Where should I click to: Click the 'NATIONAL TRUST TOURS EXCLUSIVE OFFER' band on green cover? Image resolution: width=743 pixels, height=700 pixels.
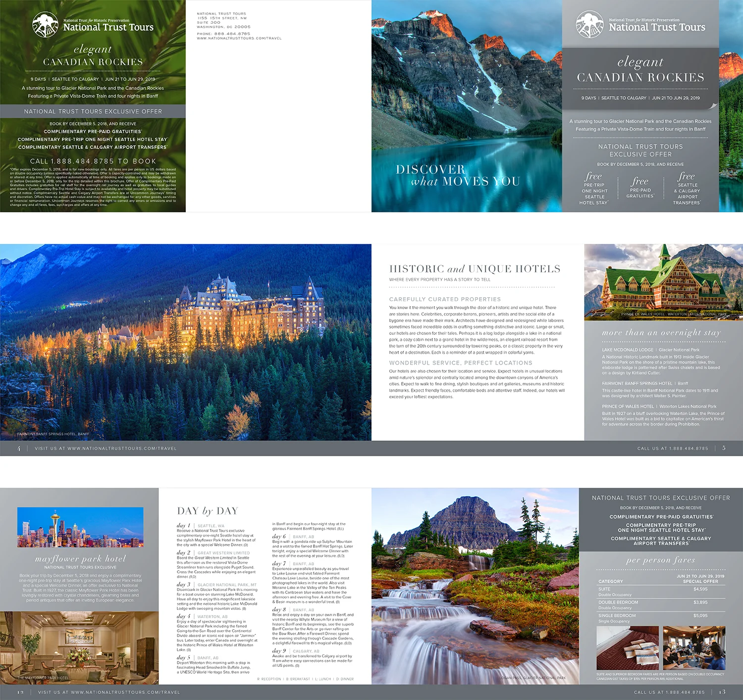click(93, 111)
